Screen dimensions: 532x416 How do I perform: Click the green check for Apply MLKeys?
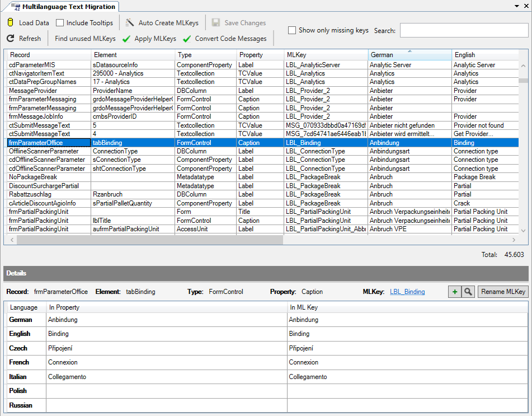click(126, 39)
